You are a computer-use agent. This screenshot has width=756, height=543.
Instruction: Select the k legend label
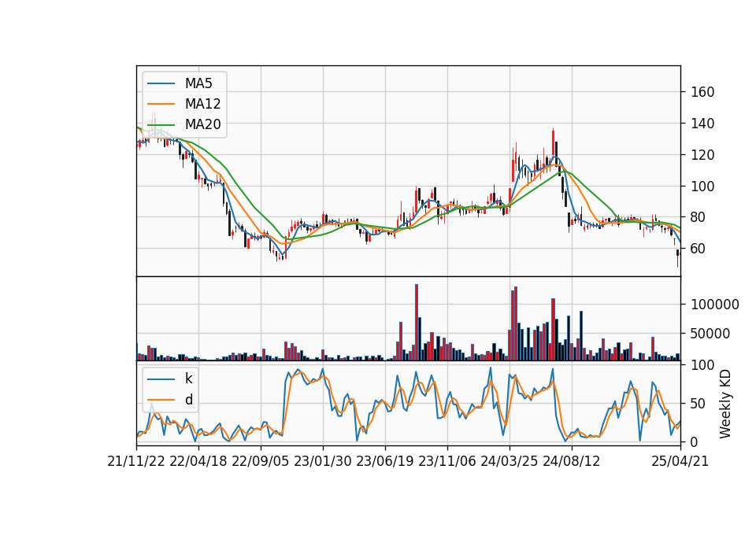point(188,379)
